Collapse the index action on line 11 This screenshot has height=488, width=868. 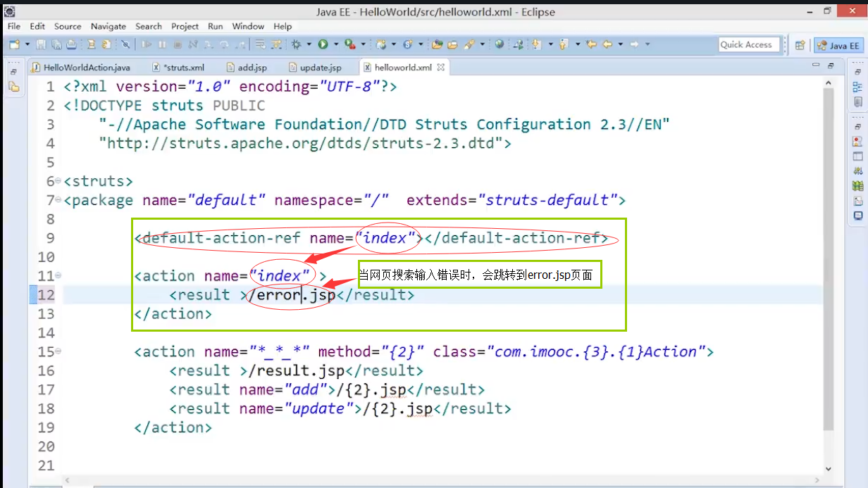[58, 275]
